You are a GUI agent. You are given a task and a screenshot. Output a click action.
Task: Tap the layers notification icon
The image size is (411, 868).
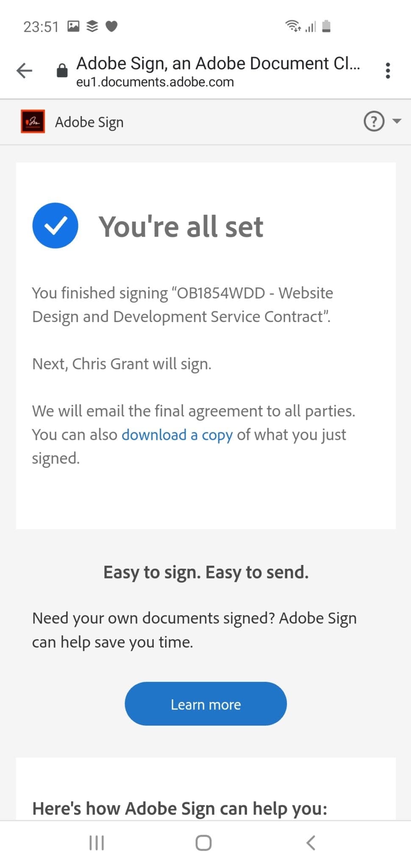tap(92, 26)
